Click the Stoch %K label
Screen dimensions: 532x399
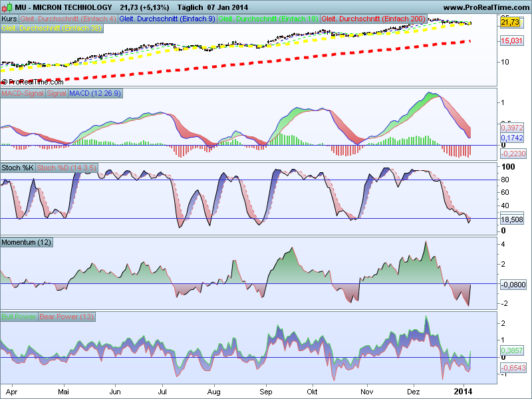(x=18, y=168)
